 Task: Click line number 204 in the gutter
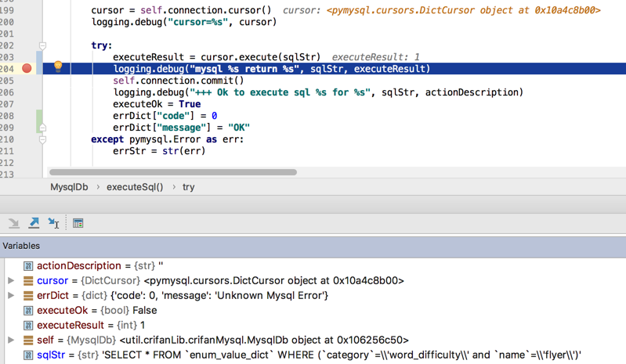[x=7, y=69]
